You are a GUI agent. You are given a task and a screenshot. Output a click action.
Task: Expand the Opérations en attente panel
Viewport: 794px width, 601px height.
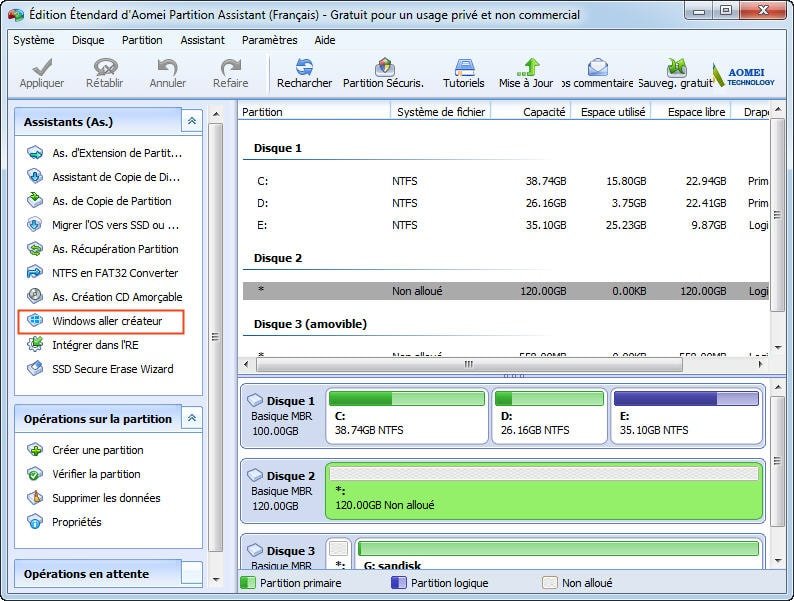[192, 573]
